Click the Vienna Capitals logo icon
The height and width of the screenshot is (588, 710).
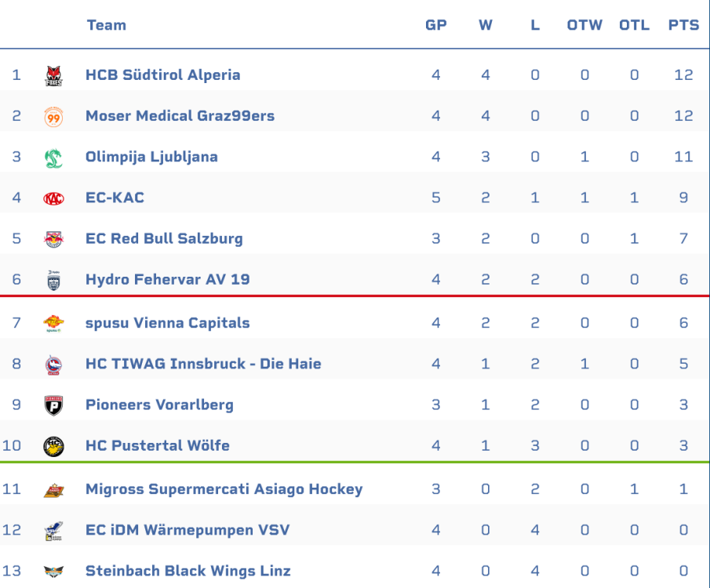tap(53, 323)
